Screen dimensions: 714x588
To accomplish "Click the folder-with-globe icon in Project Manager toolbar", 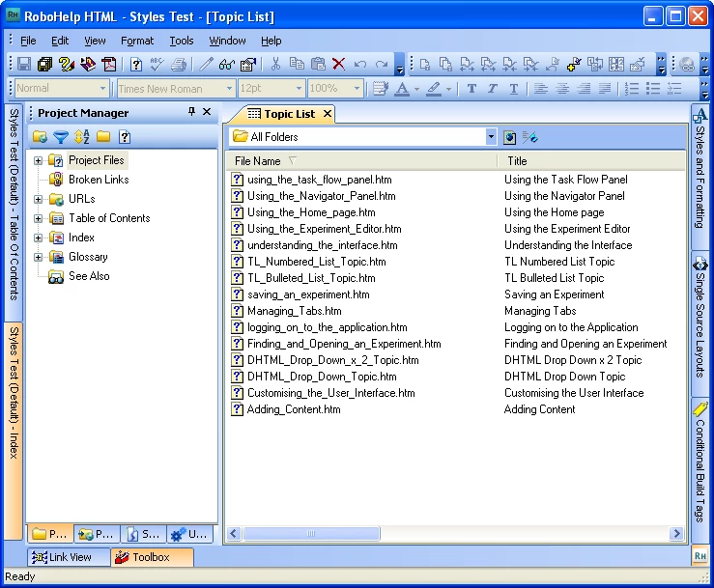I will click(40, 136).
